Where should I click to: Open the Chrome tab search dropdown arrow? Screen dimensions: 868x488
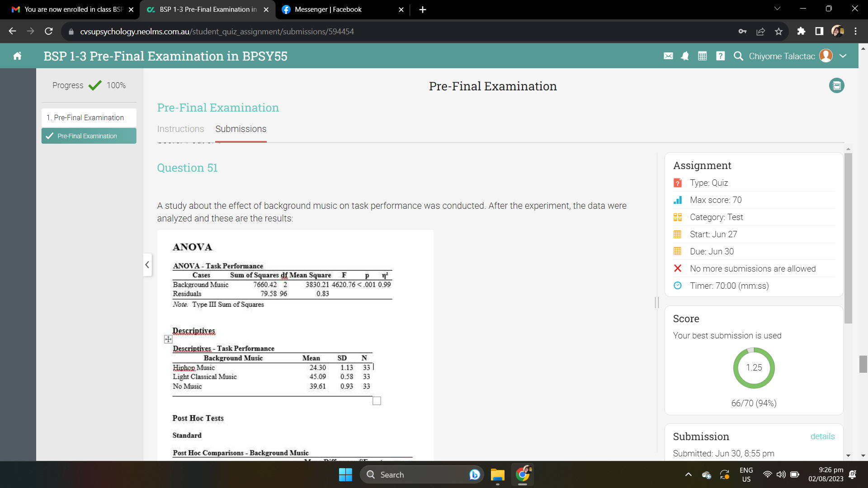click(x=777, y=9)
